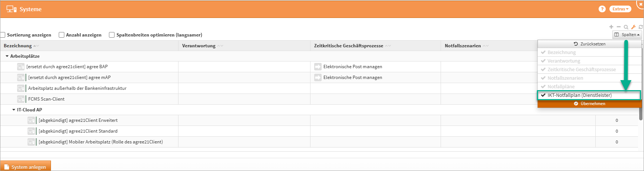Screen dimensions: 644x171
Task: Check Spaltenbreiten optimieren (langsamer) option
Action: 112,35
